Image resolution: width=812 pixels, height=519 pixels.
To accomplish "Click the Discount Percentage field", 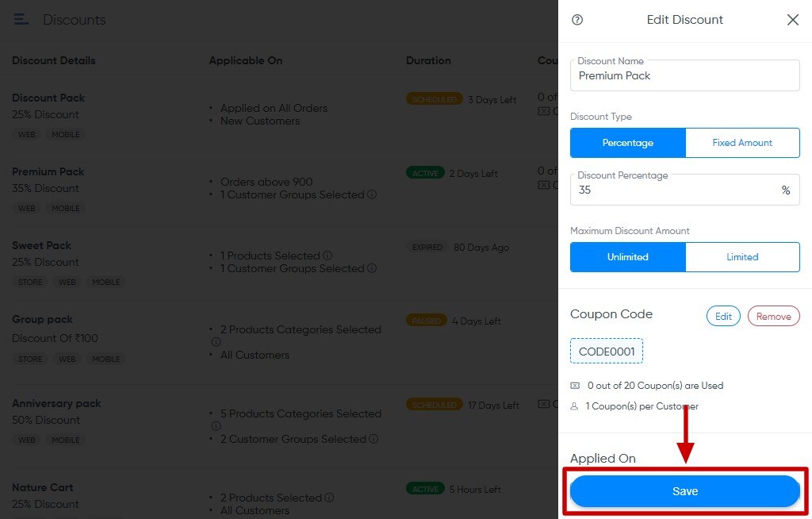I will tap(674, 190).
